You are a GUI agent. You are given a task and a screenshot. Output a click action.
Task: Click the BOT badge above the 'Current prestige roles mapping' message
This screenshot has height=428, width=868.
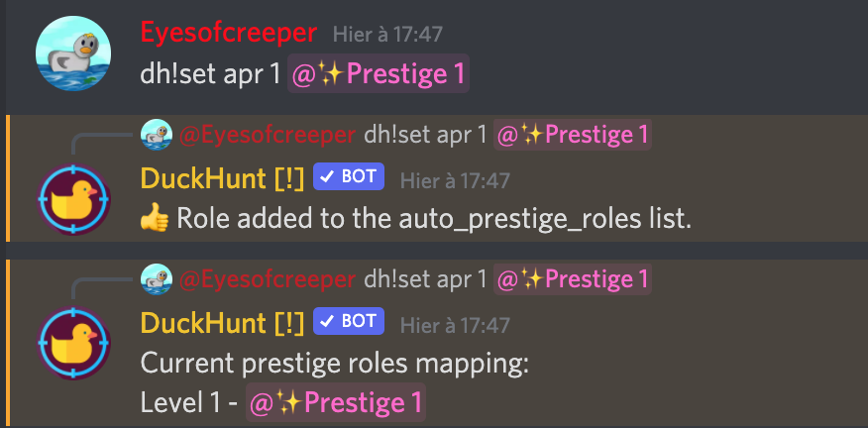coord(348,323)
